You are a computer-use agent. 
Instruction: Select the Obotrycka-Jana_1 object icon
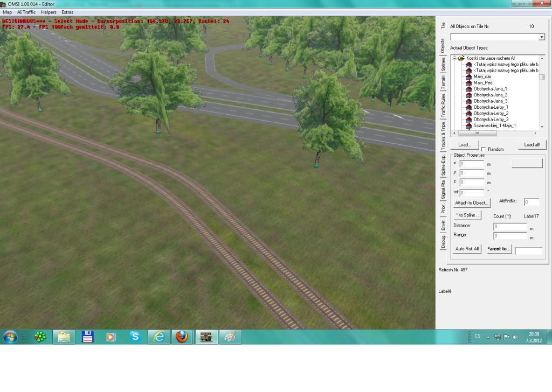469,89
